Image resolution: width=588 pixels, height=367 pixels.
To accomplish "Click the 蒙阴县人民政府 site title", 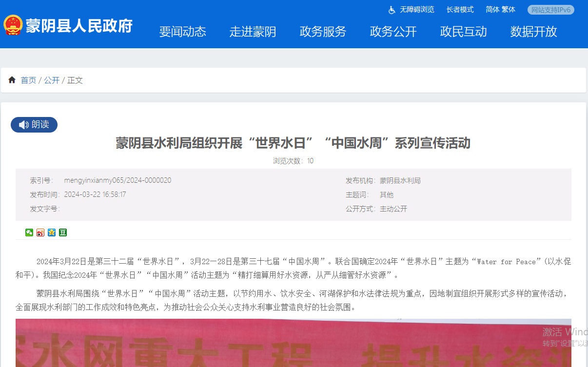I will (79, 25).
